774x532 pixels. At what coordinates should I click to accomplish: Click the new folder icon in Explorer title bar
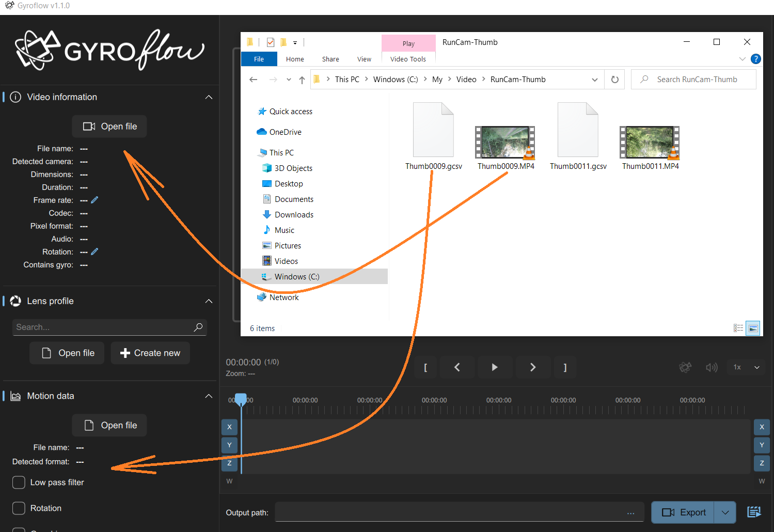pos(283,42)
